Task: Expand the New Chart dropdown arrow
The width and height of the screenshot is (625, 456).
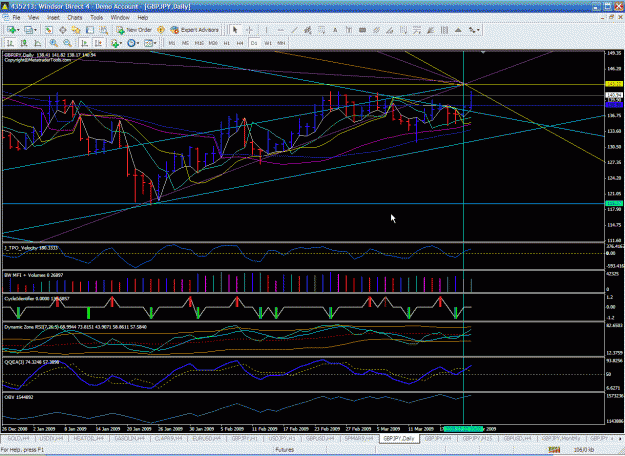Action: (18, 30)
